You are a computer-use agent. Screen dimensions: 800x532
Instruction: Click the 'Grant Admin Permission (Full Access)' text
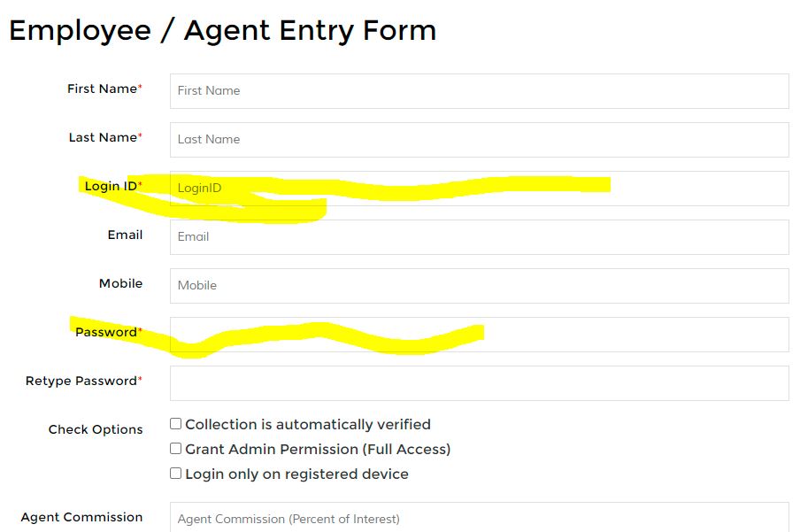coord(318,450)
